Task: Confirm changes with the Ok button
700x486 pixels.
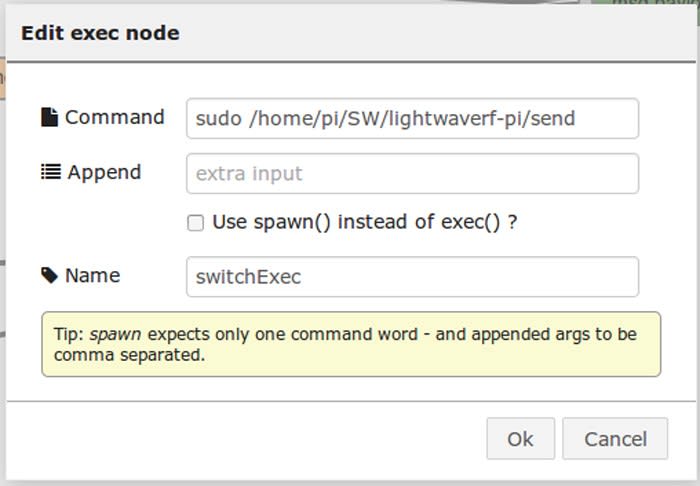Action: click(x=521, y=439)
